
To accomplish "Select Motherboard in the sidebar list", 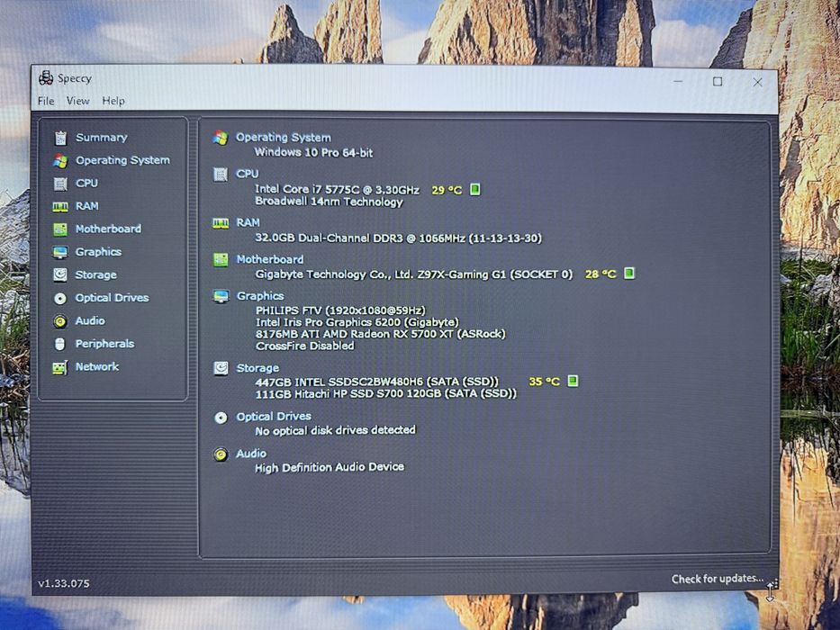I will pyautogui.click(x=108, y=229).
